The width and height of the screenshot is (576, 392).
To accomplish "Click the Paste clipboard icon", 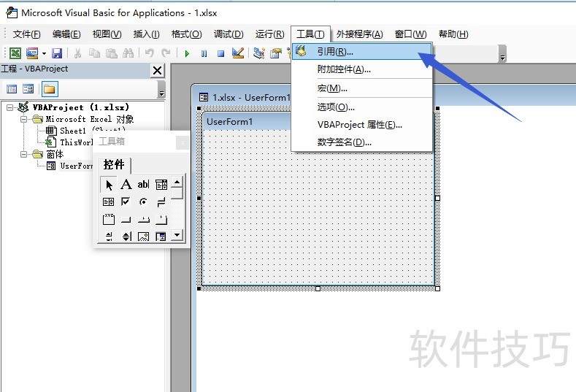I will point(111,53).
